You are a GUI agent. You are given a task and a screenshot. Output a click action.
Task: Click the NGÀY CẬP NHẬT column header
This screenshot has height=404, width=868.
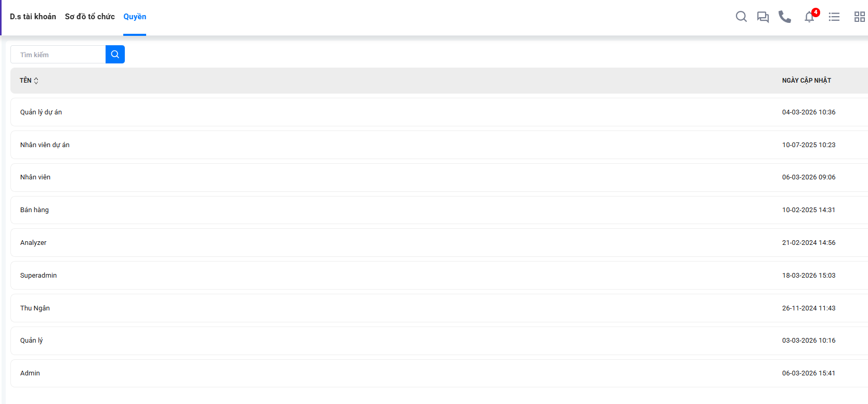pyautogui.click(x=806, y=81)
